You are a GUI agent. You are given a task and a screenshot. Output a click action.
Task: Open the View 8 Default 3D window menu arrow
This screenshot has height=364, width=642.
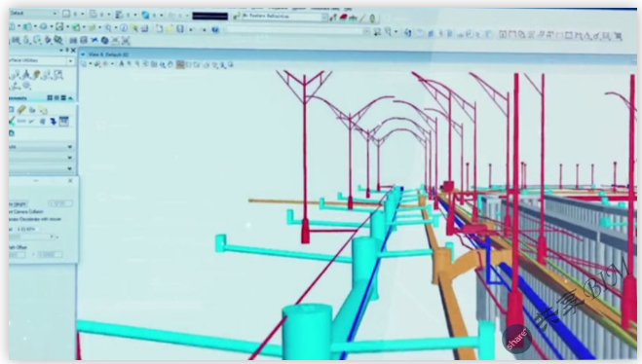click(83, 54)
